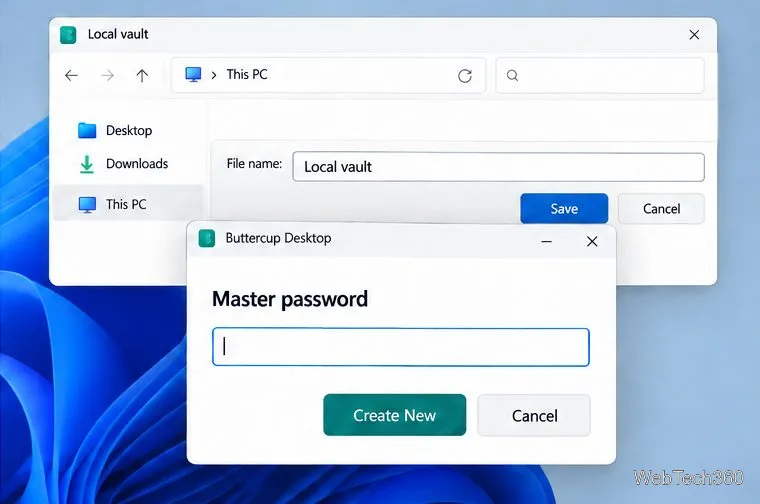Cancel the Master password prompt
This screenshot has width=760, height=504.
coord(534,415)
